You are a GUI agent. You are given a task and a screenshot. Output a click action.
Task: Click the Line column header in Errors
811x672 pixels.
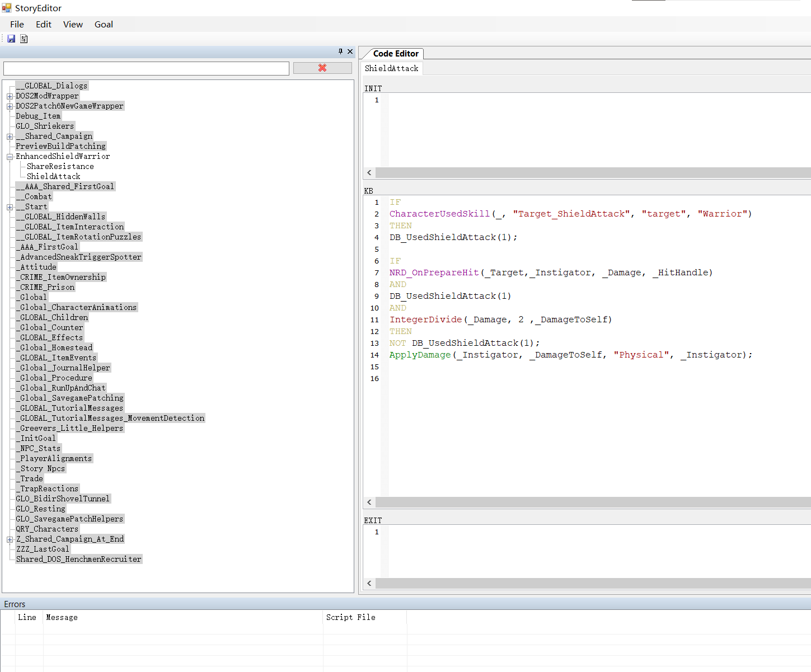[27, 617]
